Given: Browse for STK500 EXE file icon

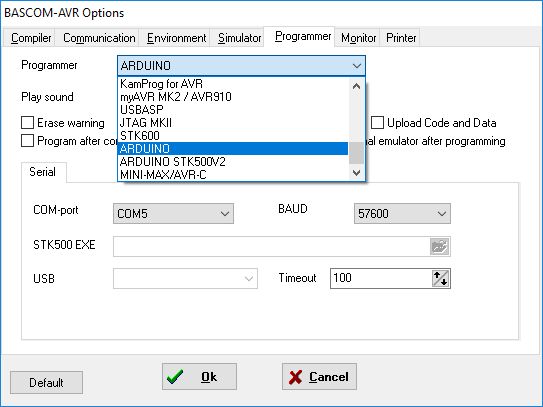Looking at the screenshot, I should point(439,247).
